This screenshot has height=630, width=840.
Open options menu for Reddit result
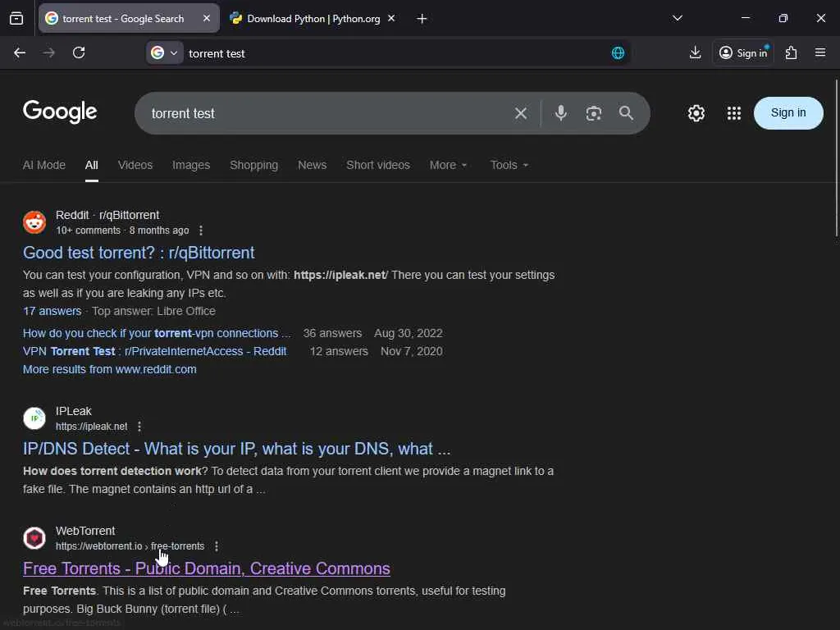coord(201,231)
